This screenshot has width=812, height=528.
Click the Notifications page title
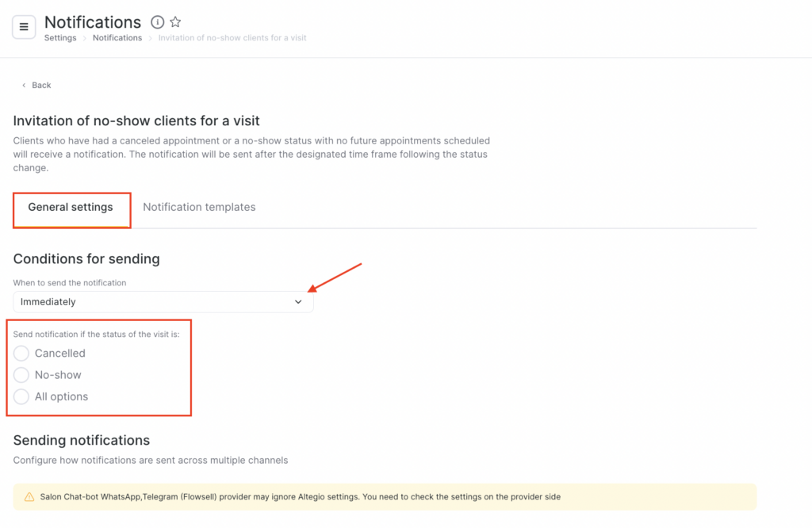click(x=93, y=22)
